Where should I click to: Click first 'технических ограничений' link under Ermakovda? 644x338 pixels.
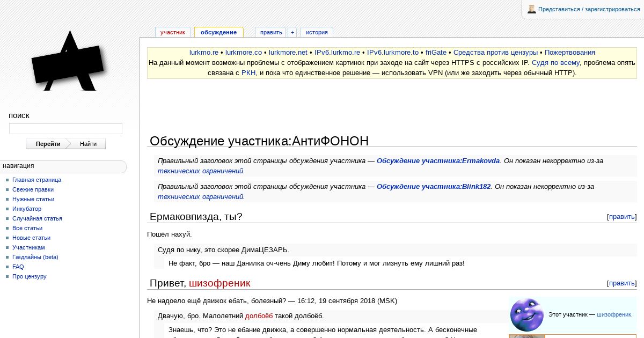click(x=200, y=171)
